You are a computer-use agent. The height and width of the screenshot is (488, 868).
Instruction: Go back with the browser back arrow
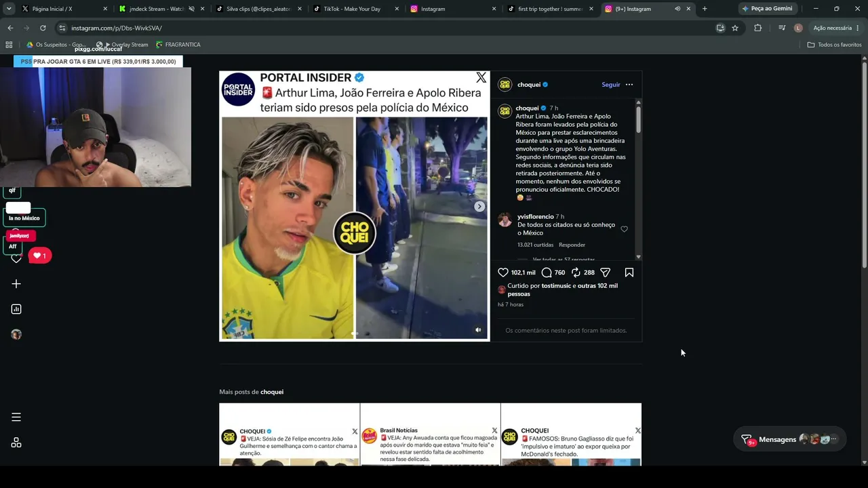(x=10, y=28)
